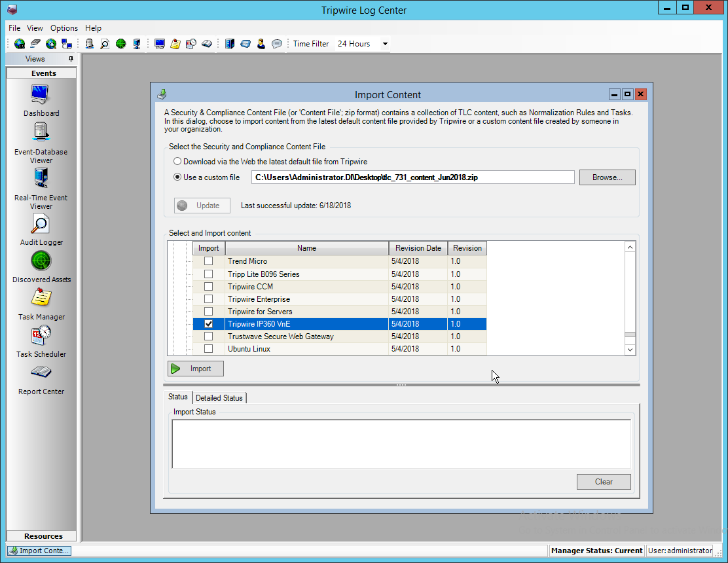This screenshot has width=728, height=563.
Task: Click the content list scrollbar thumb
Action: [x=630, y=335]
